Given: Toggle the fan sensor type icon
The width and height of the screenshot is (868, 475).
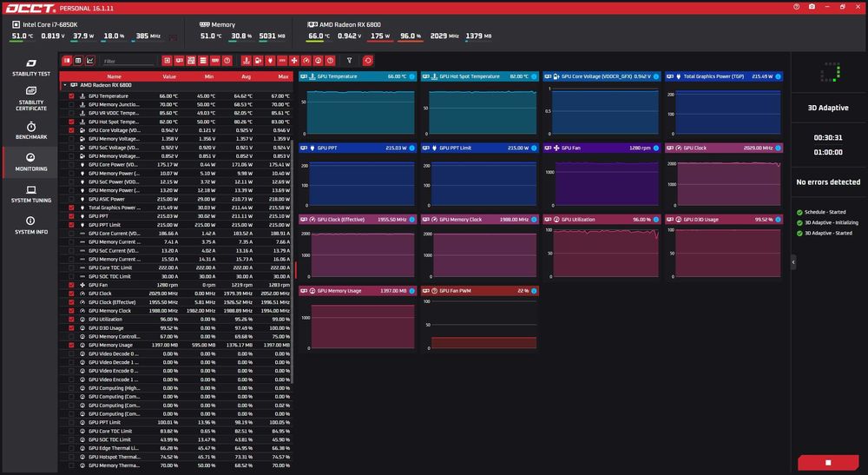Looking at the screenshot, I should [294, 60].
